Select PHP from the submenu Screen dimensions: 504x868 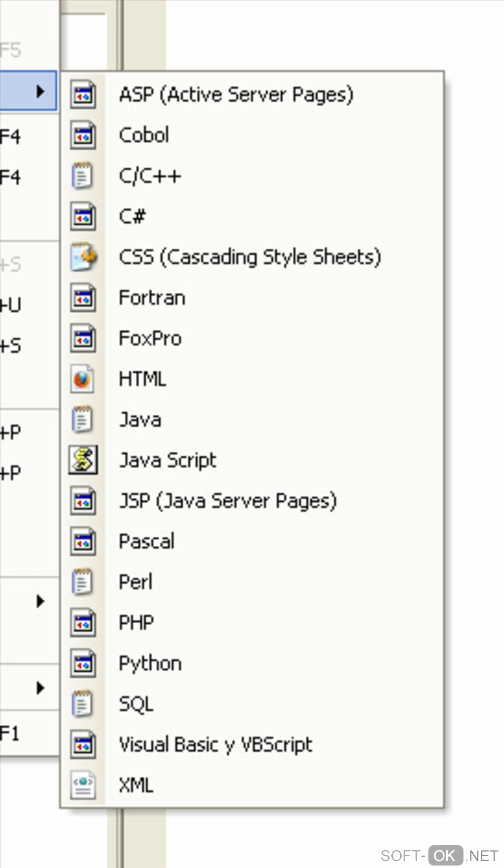pyautogui.click(x=136, y=622)
